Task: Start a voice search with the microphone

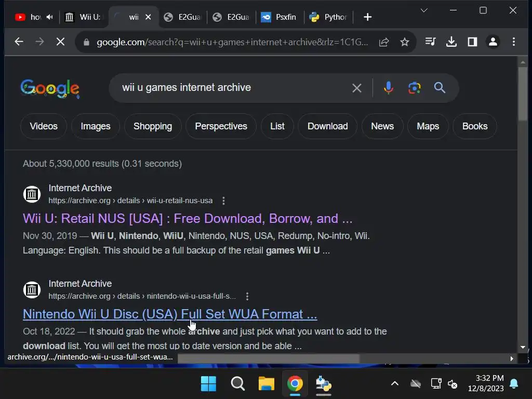Action: (389, 88)
